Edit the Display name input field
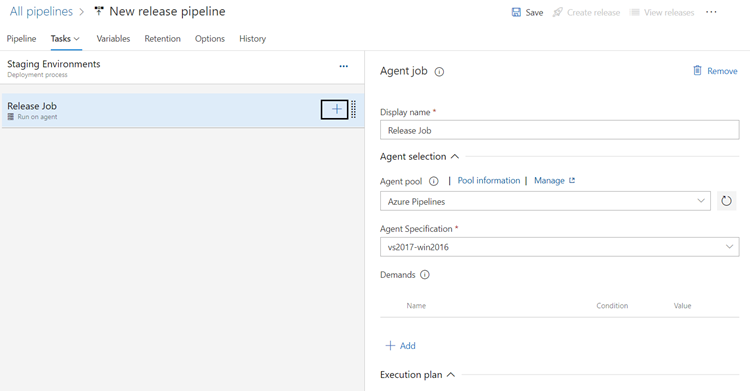The width and height of the screenshot is (750, 391). [560, 130]
